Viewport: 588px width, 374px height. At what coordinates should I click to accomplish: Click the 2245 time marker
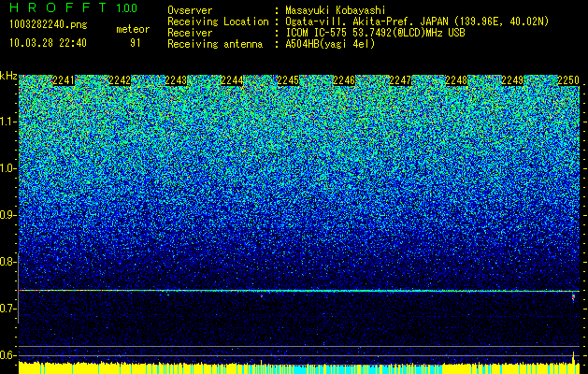(x=288, y=80)
